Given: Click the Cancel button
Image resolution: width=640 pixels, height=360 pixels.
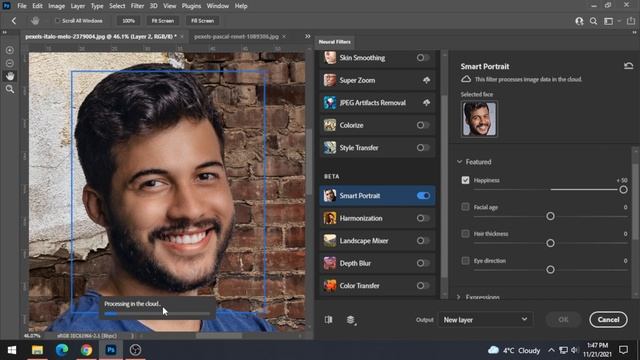Looking at the screenshot, I should [x=608, y=320].
